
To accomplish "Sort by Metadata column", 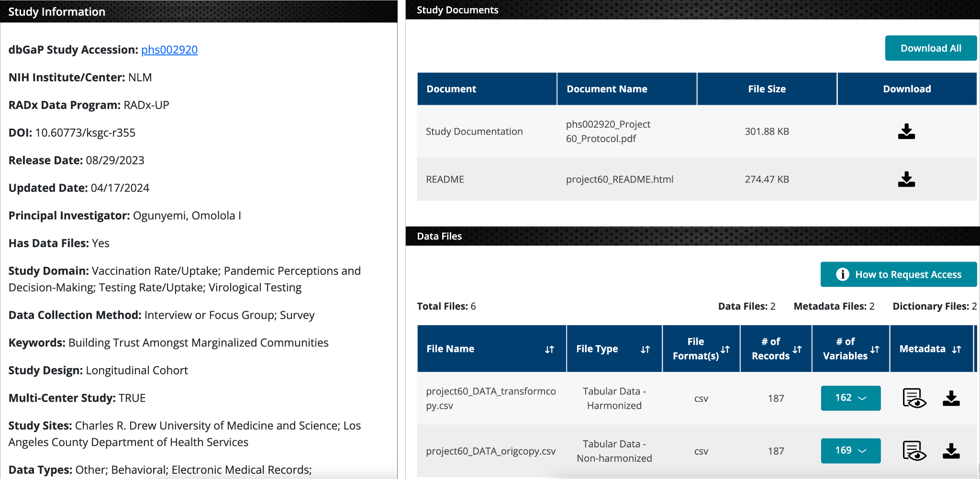I will point(957,349).
